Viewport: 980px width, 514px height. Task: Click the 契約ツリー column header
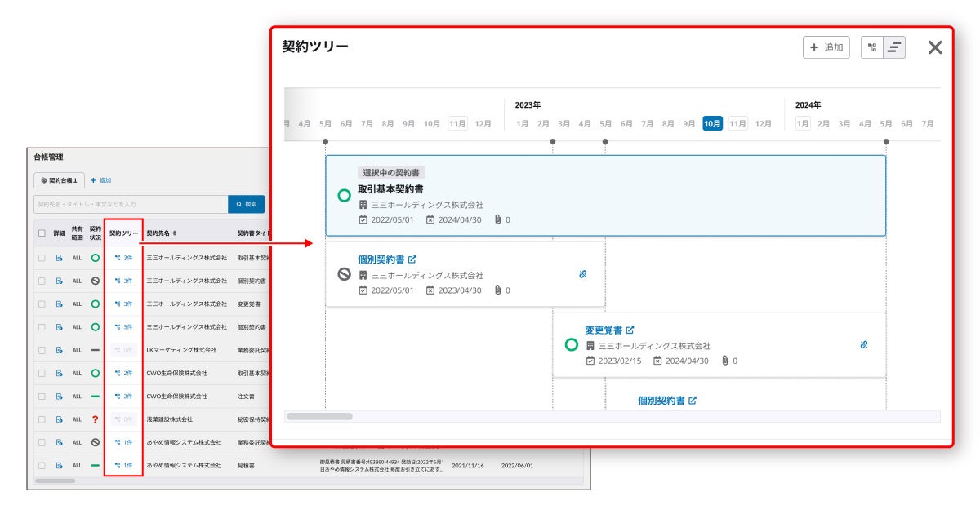(x=123, y=233)
